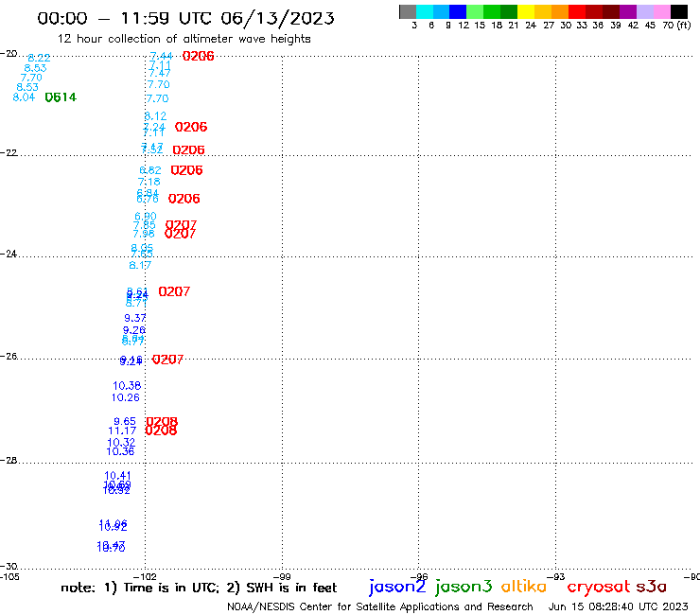Click the subtitle '12 hour collection of altimeter wave heights'
Viewport: 700px width, 615px height.
click(184, 39)
